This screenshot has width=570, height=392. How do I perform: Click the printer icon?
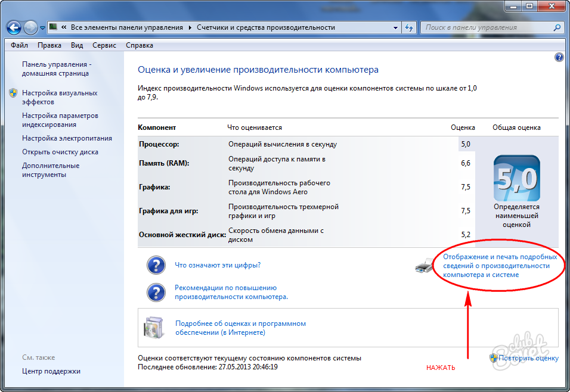(x=424, y=266)
